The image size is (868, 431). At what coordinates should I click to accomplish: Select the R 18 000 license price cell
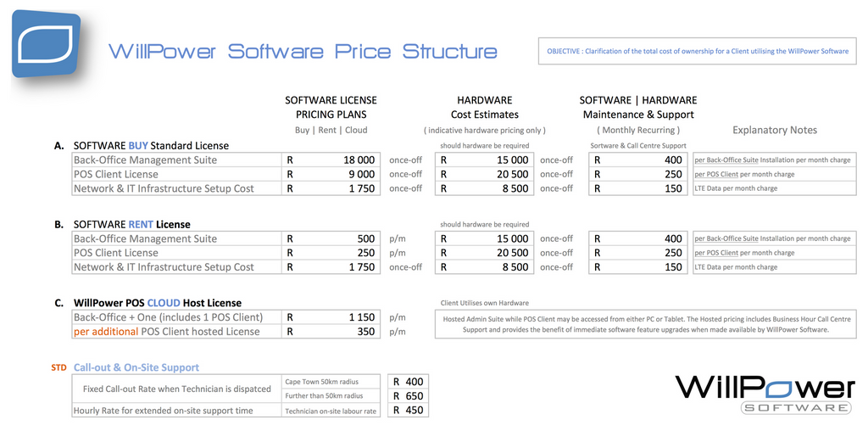[331, 160]
